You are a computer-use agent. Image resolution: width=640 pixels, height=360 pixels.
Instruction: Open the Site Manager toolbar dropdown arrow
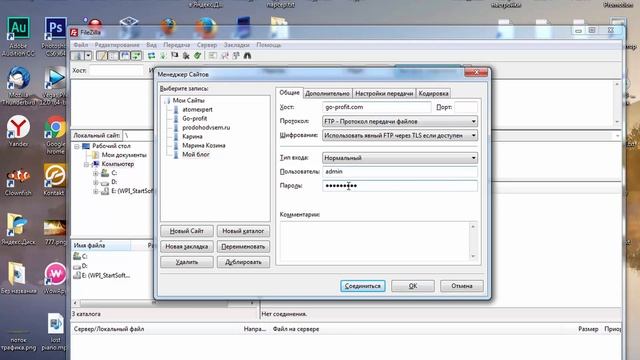(88, 56)
